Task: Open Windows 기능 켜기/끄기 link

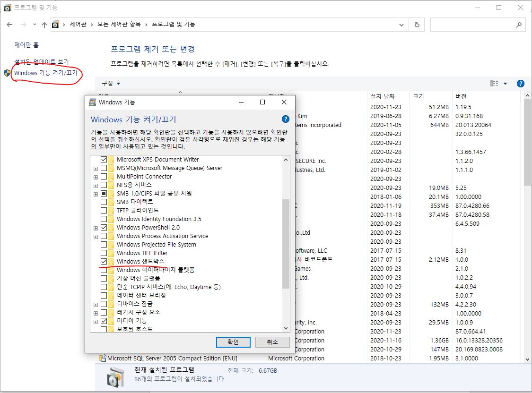Action: click(x=46, y=73)
